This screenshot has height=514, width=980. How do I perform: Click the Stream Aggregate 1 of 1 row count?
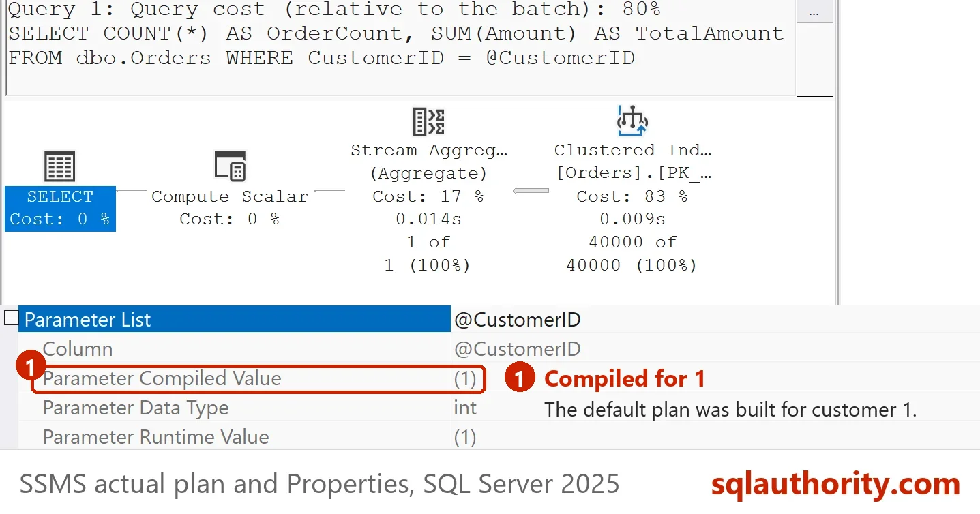(x=428, y=254)
